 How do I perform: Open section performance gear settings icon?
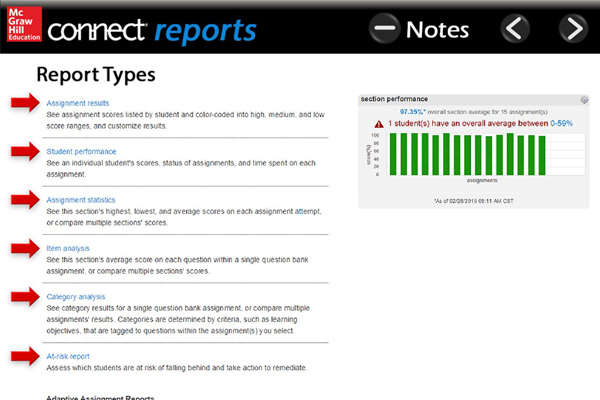tap(584, 100)
